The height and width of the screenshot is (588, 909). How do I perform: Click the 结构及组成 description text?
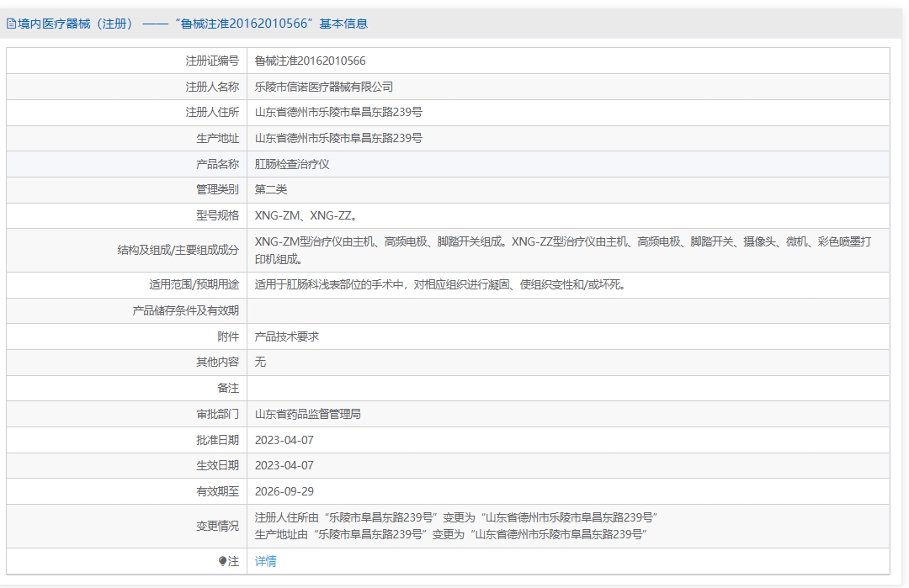563,251
